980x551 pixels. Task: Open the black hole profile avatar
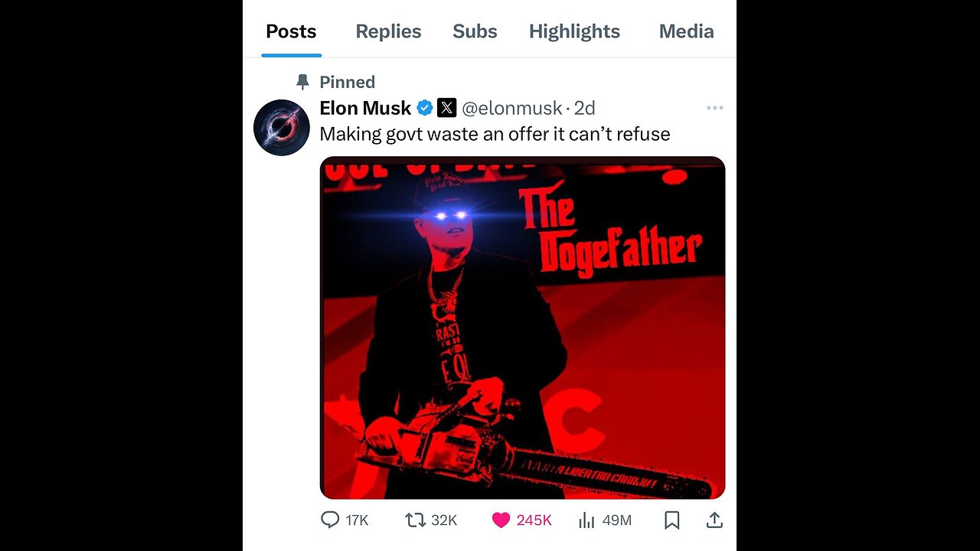click(x=282, y=128)
